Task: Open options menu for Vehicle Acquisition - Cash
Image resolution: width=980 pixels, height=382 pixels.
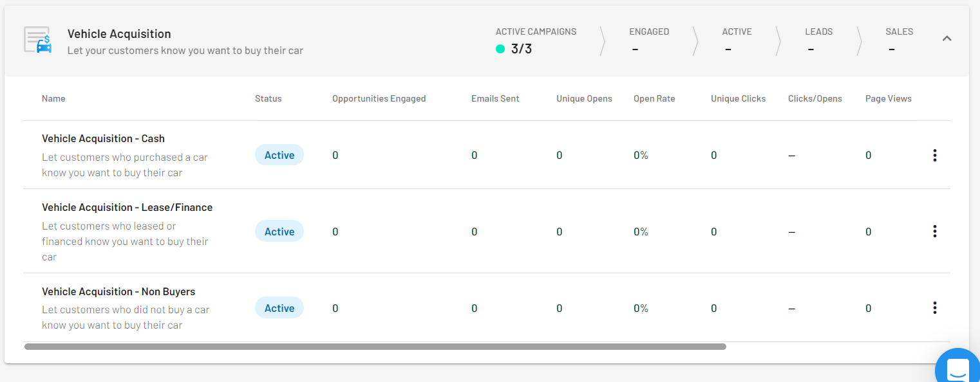Action: pyautogui.click(x=934, y=155)
